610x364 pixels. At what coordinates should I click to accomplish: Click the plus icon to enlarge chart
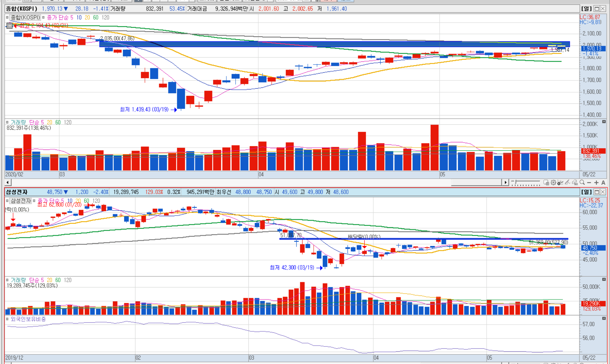596,183
